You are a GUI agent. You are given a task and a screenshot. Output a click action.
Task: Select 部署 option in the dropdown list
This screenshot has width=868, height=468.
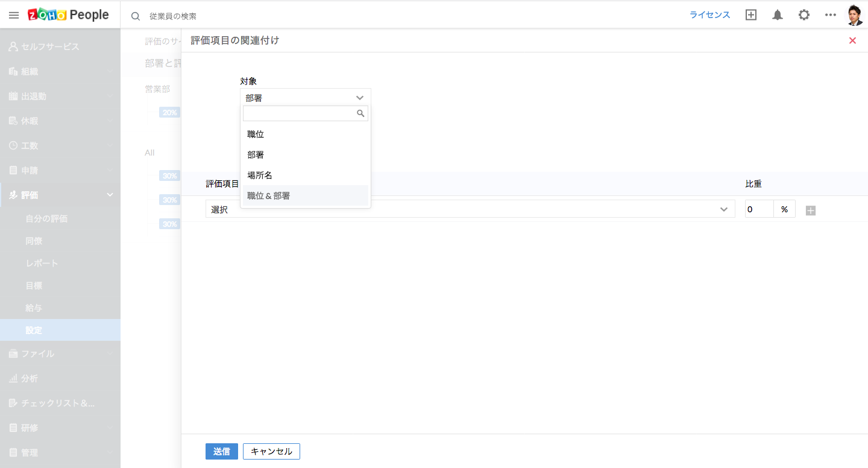tap(306, 154)
